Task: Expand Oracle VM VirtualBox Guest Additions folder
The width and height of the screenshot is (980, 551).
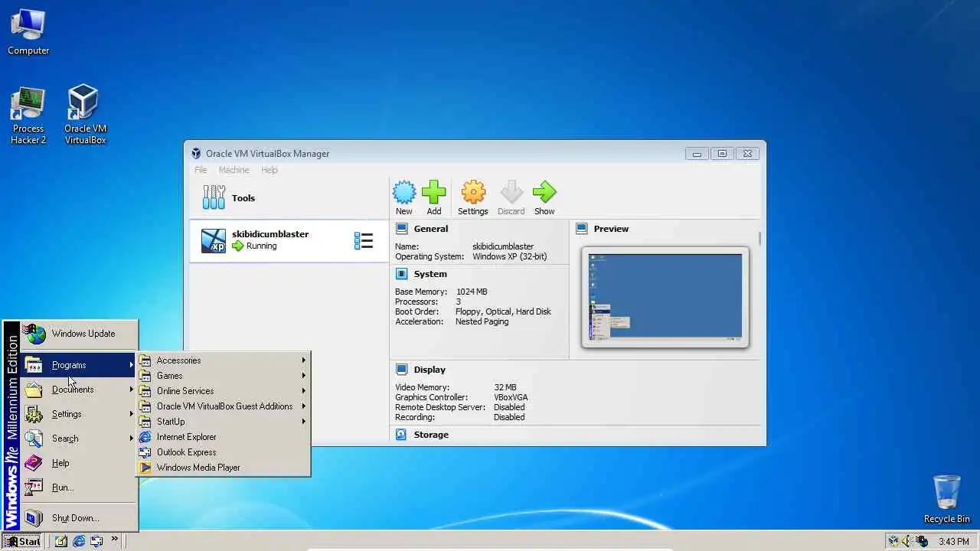Action: click(224, 406)
